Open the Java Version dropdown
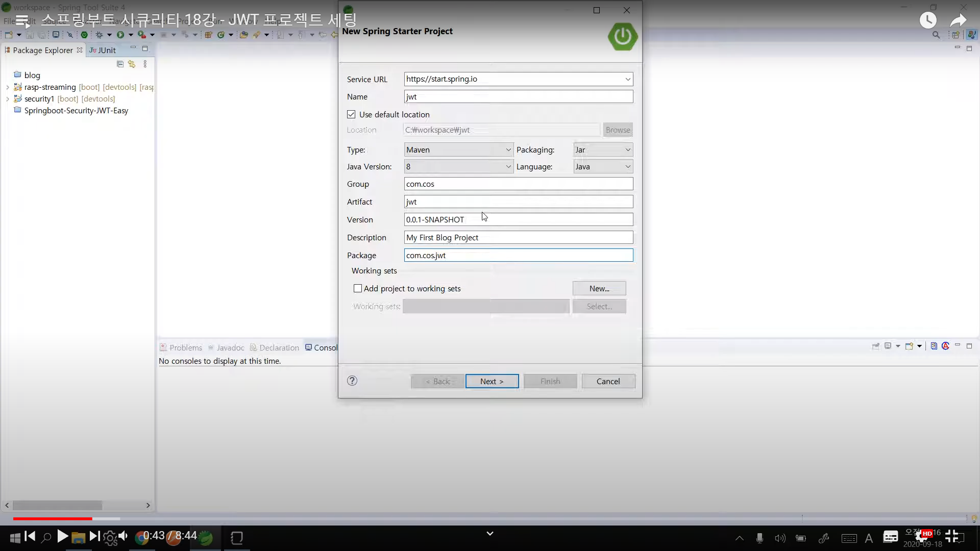980x551 pixels. coord(458,167)
